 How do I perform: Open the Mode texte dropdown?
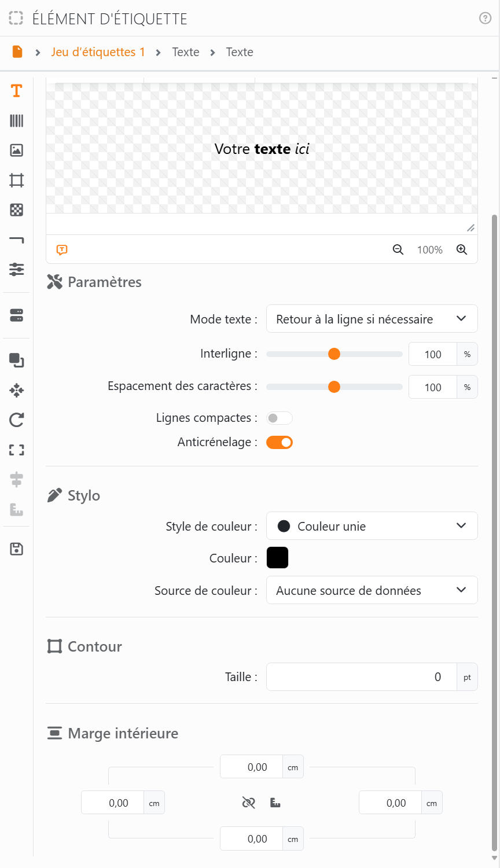pos(372,319)
